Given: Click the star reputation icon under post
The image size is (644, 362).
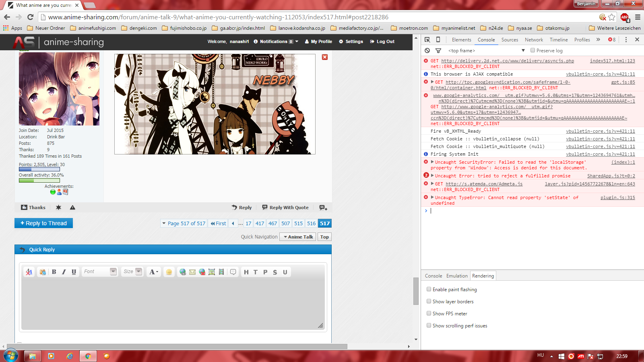Looking at the screenshot, I should point(58,208).
